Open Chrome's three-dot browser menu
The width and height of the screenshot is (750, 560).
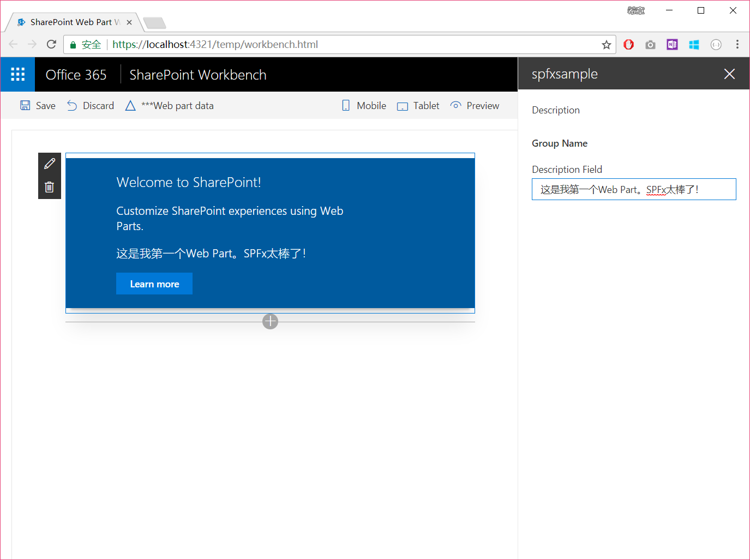pos(737,44)
